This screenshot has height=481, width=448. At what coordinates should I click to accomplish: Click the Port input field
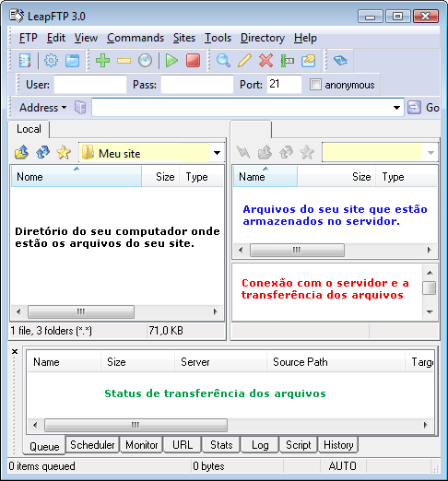point(284,84)
